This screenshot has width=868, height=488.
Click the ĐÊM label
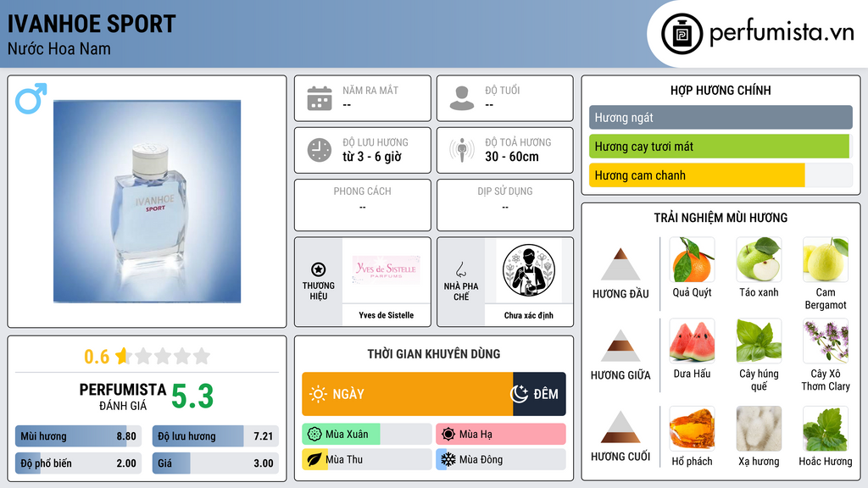(546, 394)
